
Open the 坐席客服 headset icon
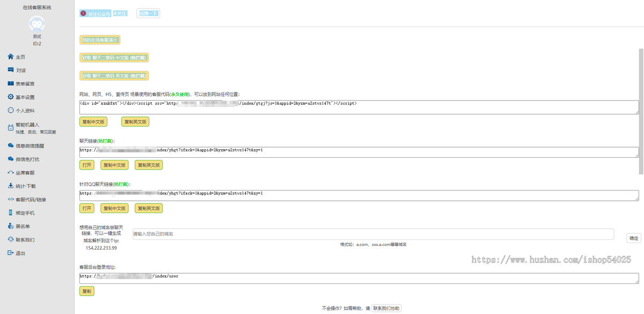pos(11,172)
